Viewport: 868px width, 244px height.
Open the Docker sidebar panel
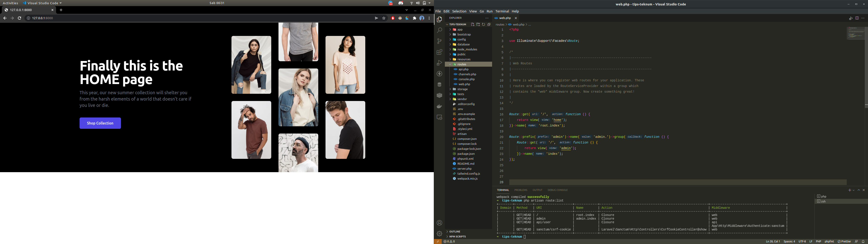[439, 106]
